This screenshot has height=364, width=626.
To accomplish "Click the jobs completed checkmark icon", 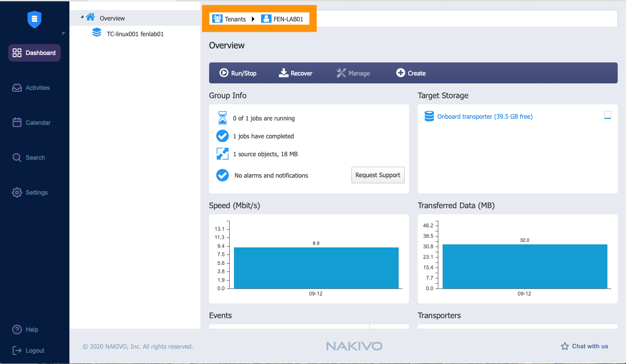I will pos(223,136).
